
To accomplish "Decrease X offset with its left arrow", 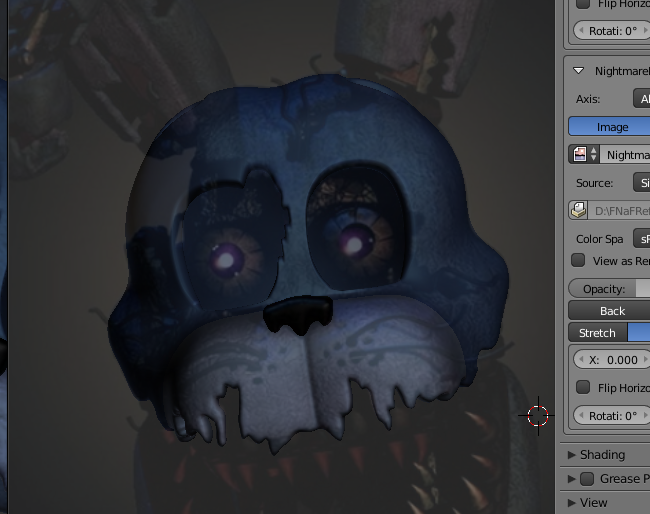I will [581, 359].
